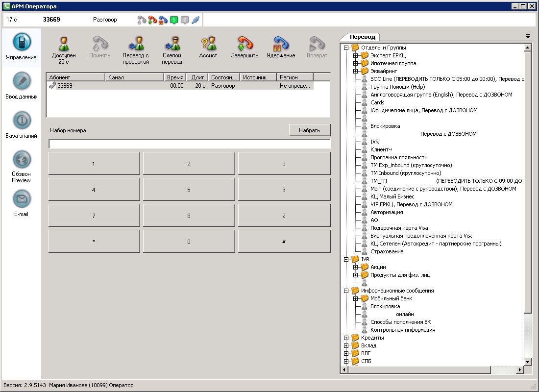Expand the Ипотечная группа node
This screenshot has height=392, width=539.
[x=356, y=63]
